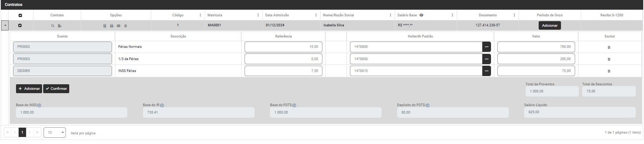Click the printer icon in Opções
The width and height of the screenshot is (644, 144).
tap(112, 26)
